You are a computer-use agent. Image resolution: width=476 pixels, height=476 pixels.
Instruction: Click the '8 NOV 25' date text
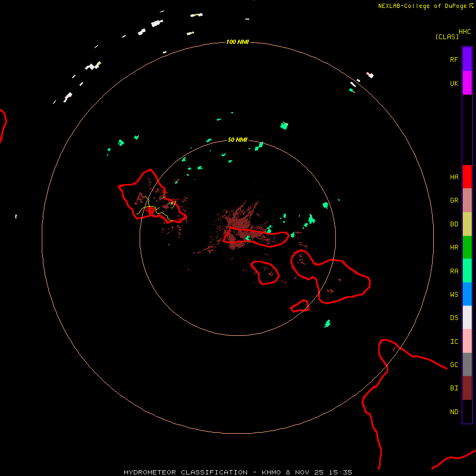click(305, 472)
